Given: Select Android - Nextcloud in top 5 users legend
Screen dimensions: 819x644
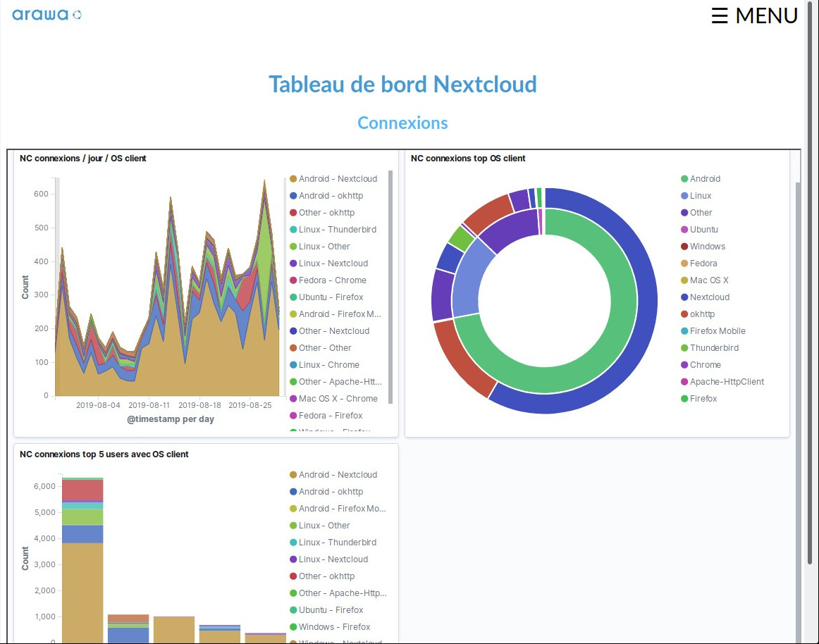Looking at the screenshot, I should 333,475.
